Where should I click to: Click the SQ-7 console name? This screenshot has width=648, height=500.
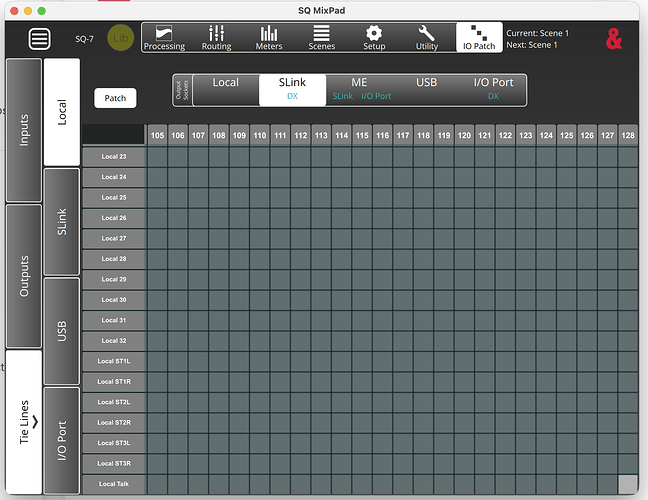click(84, 39)
